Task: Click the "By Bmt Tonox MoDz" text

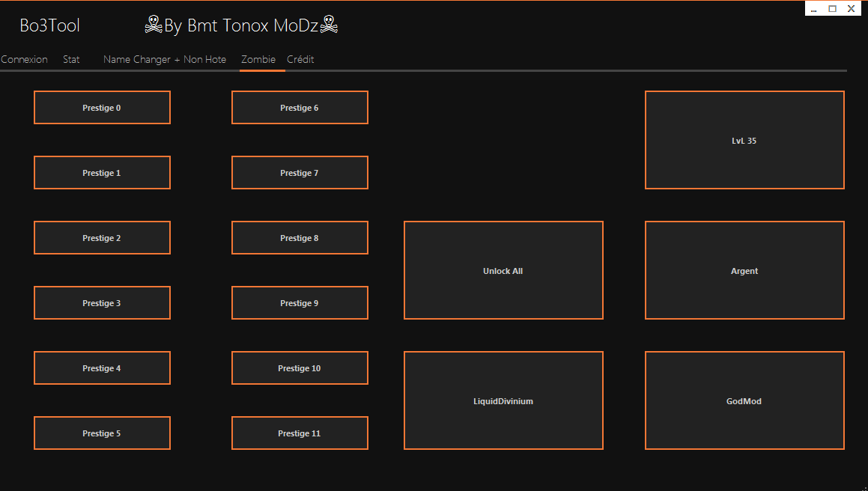Action: point(241,25)
